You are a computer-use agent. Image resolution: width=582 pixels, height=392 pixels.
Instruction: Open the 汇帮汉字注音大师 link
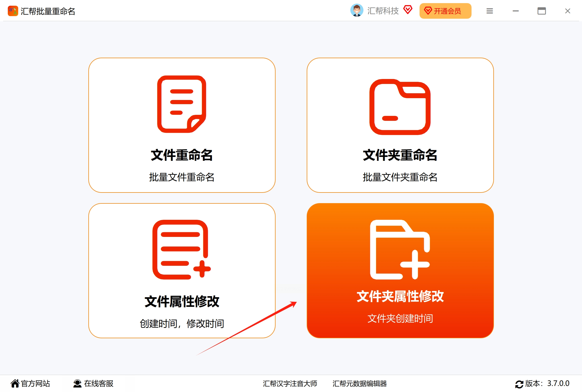[290, 383]
